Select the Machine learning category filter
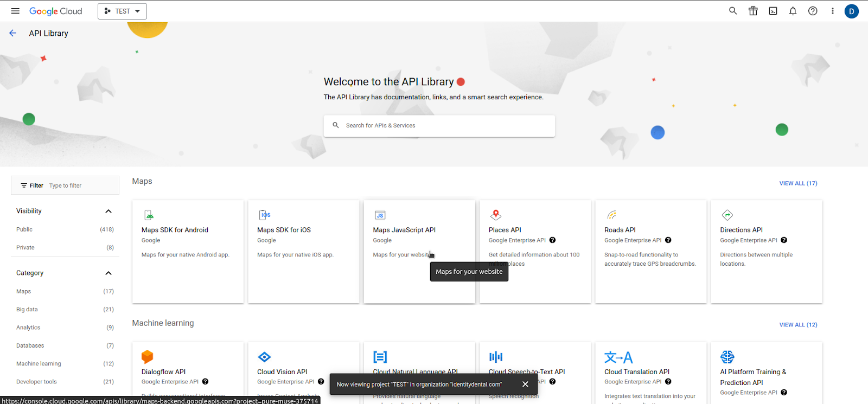The width and height of the screenshot is (868, 404). click(39, 363)
